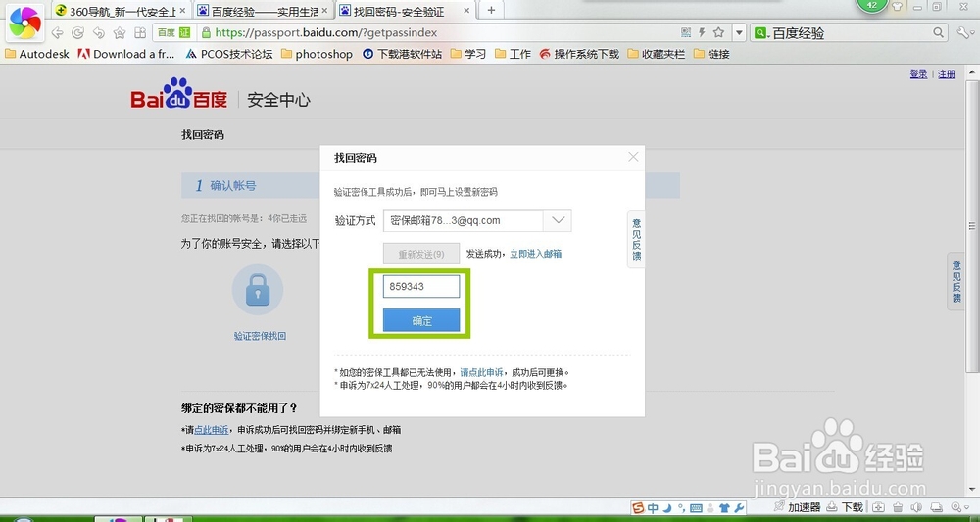The height and width of the screenshot is (522, 980).
Task: Open the Sogou wrench settings icon
Action: point(739,507)
